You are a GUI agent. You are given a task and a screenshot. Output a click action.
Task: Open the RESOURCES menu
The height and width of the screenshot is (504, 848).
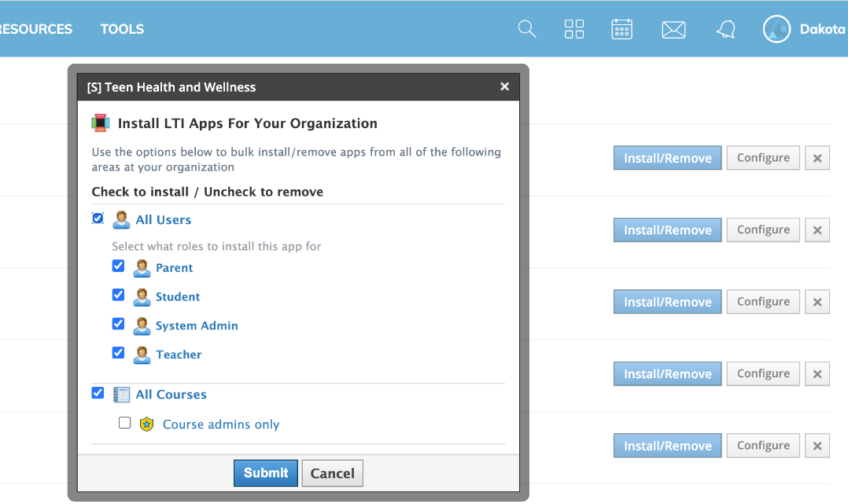click(35, 29)
